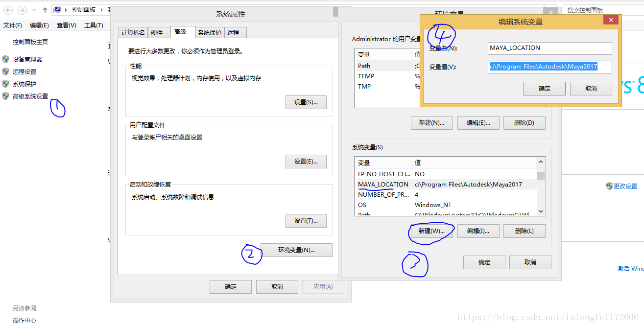Click system variables list scroll-up arrow
The image size is (644, 327).
pyautogui.click(x=541, y=162)
